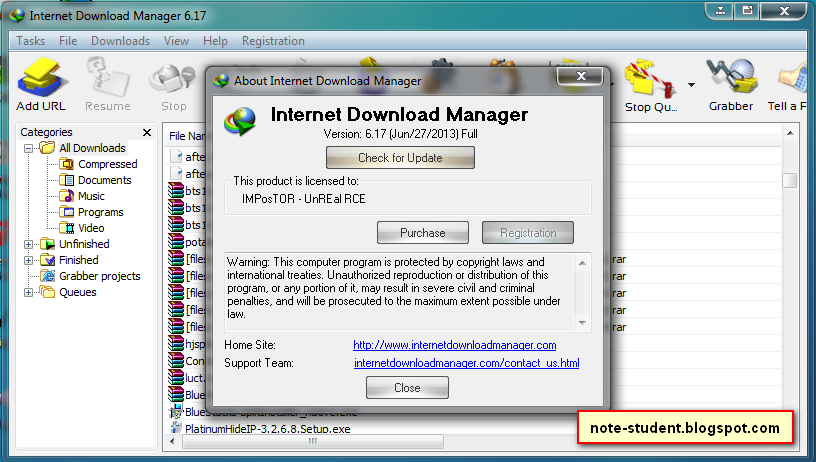Click the horizontal scrollbar thumb
The image size is (816, 462).
[x=312, y=442]
